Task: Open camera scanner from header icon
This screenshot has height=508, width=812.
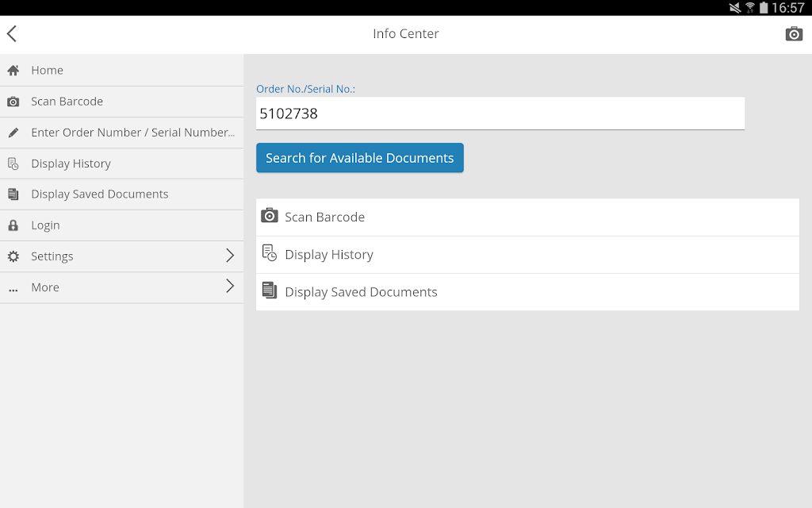Action: pyautogui.click(x=793, y=33)
